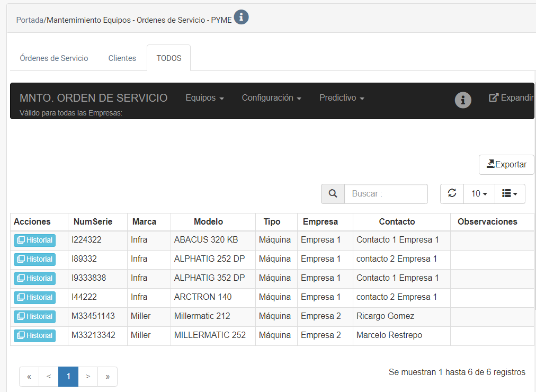Viewport: 536px width, 392px height.
Task: Click the Exportar button
Action: coord(506,165)
